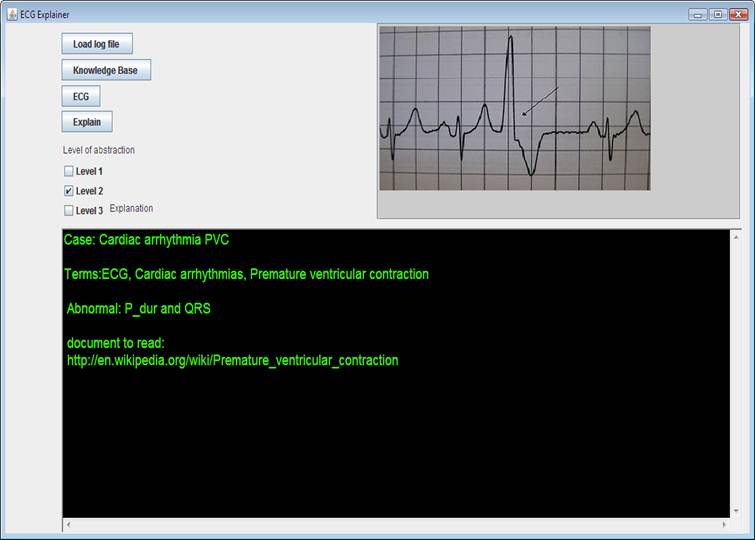Screen dimensions: 755x540
Task: Click the horizontal scrollbar track below text area
Action: coord(396,525)
